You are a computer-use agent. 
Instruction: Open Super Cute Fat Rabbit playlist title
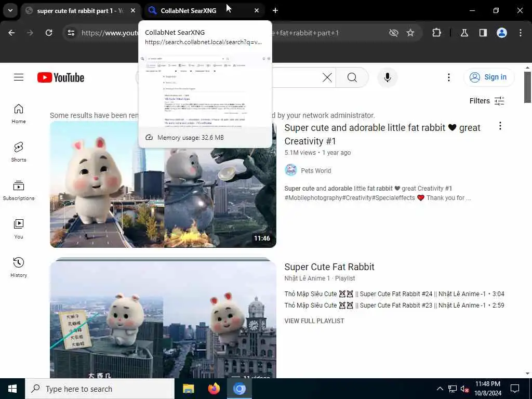(329, 267)
